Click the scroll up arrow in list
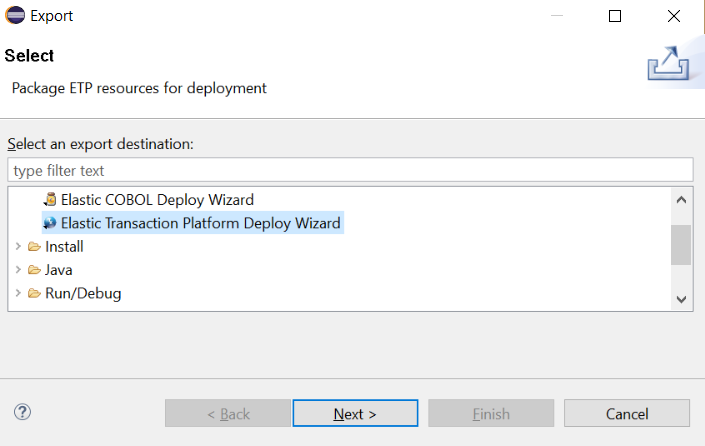 [x=681, y=200]
